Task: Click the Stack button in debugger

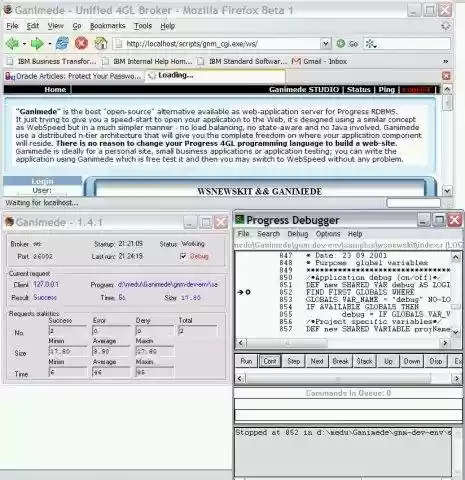Action: (x=364, y=361)
